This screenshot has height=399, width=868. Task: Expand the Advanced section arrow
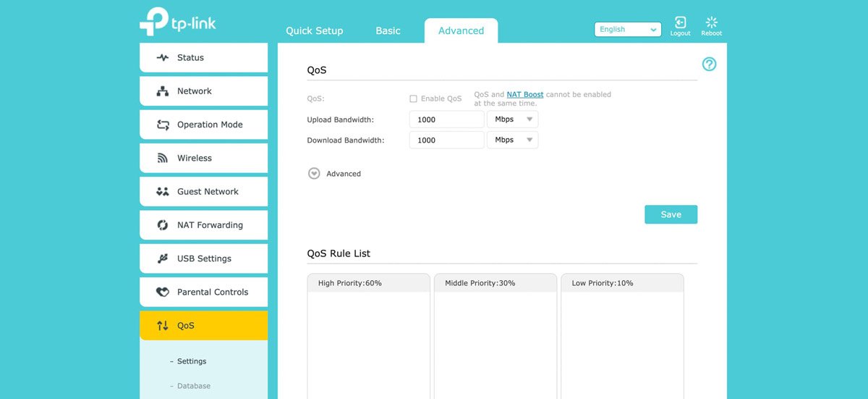(x=314, y=174)
